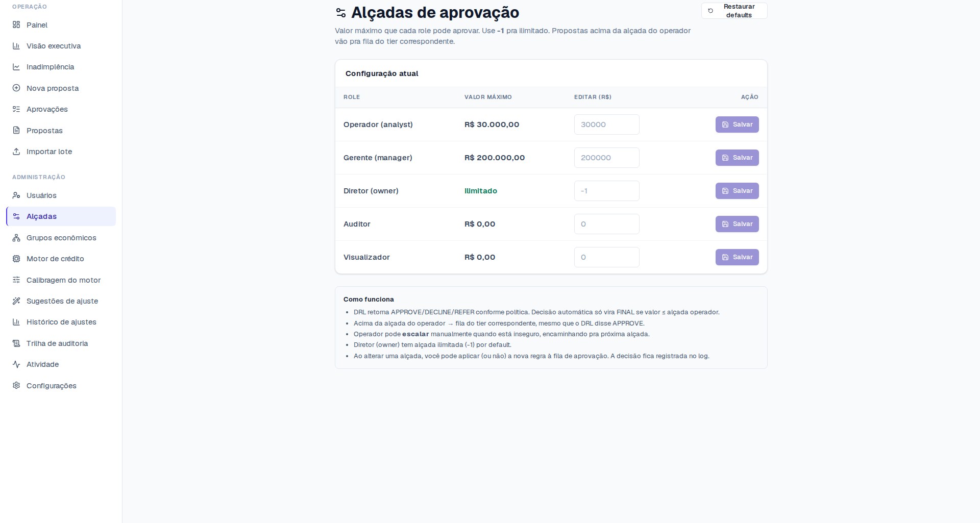Click the Diretor (owner) role label
980x523 pixels.
(371, 191)
